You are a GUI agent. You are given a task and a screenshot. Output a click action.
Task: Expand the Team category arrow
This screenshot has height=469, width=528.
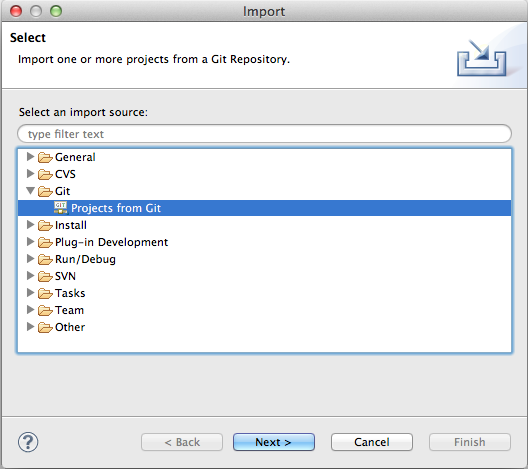[31, 310]
